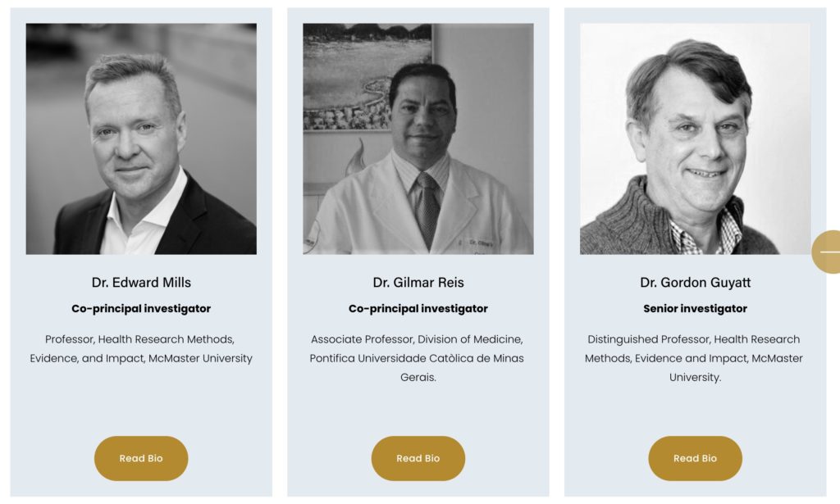Click Edward Mills' professor description text
The image size is (840, 504).
(141, 348)
